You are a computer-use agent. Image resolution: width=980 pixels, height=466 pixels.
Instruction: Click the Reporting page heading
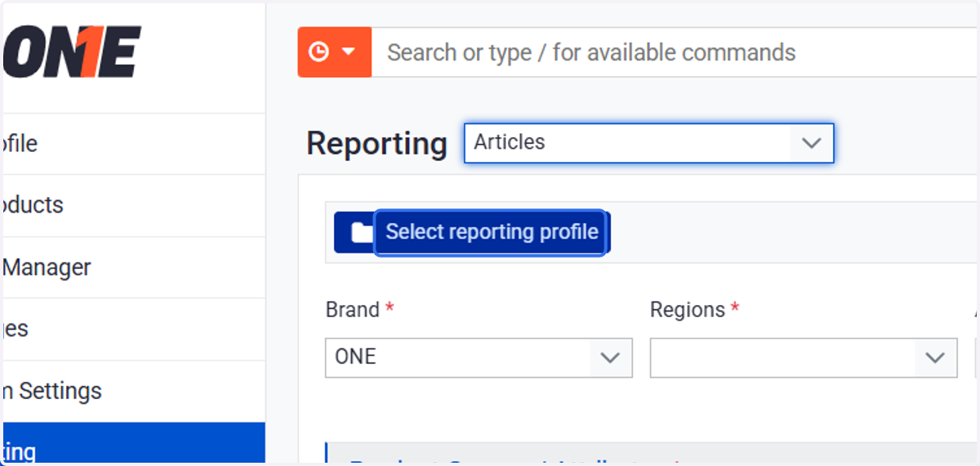point(376,143)
